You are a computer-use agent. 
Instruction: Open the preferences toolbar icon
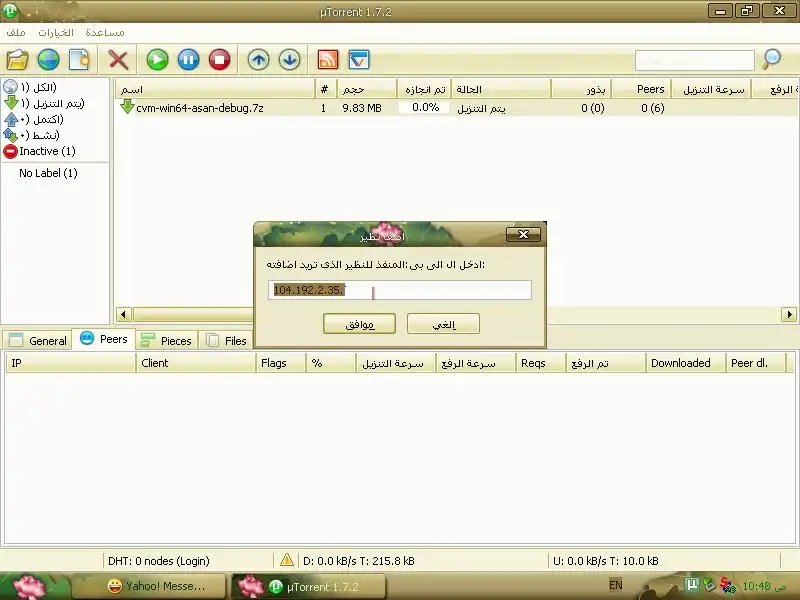click(359, 60)
